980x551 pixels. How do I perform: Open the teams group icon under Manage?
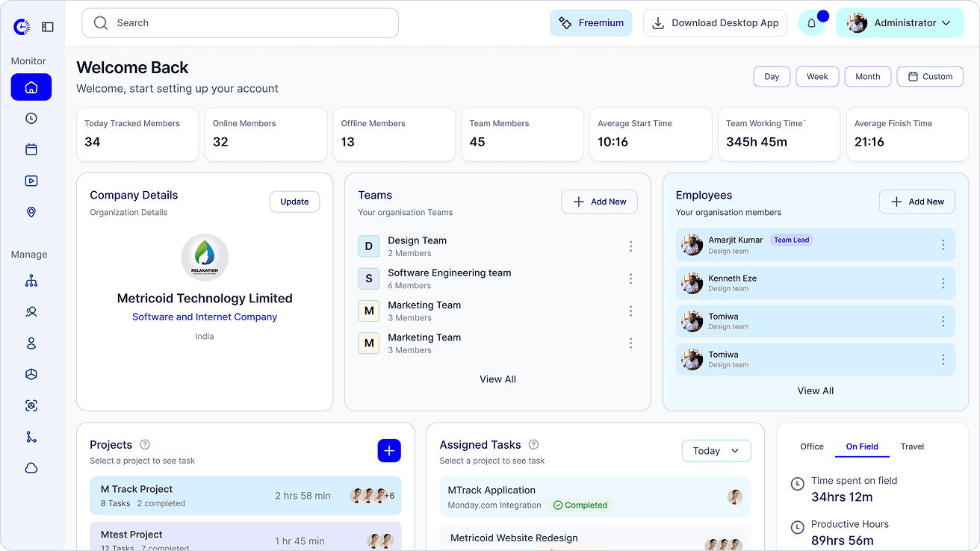(x=31, y=312)
